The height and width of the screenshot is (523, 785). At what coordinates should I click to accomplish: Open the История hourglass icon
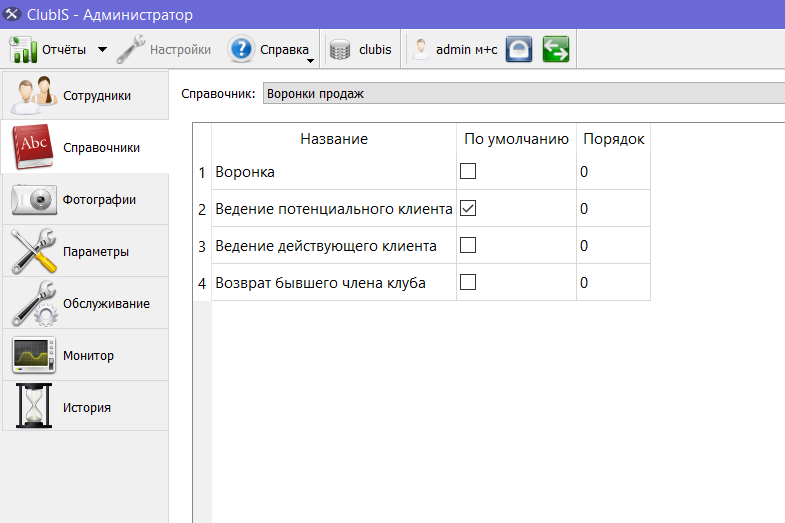tap(34, 406)
